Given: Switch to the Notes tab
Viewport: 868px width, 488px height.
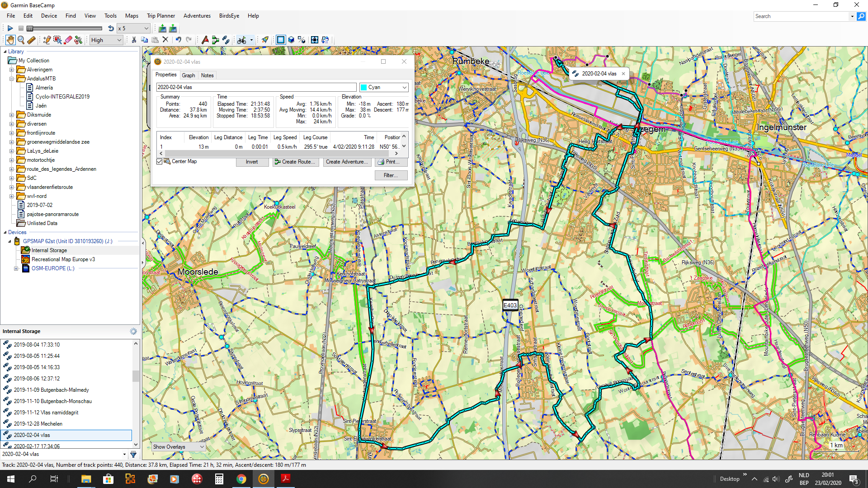Looking at the screenshot, I should [x=207, y=75].
